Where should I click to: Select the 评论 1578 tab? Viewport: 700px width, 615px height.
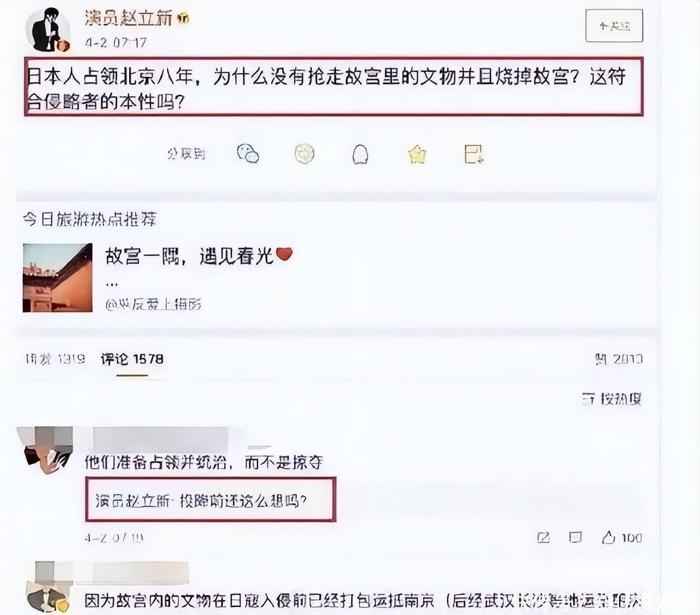click(132, 359)
